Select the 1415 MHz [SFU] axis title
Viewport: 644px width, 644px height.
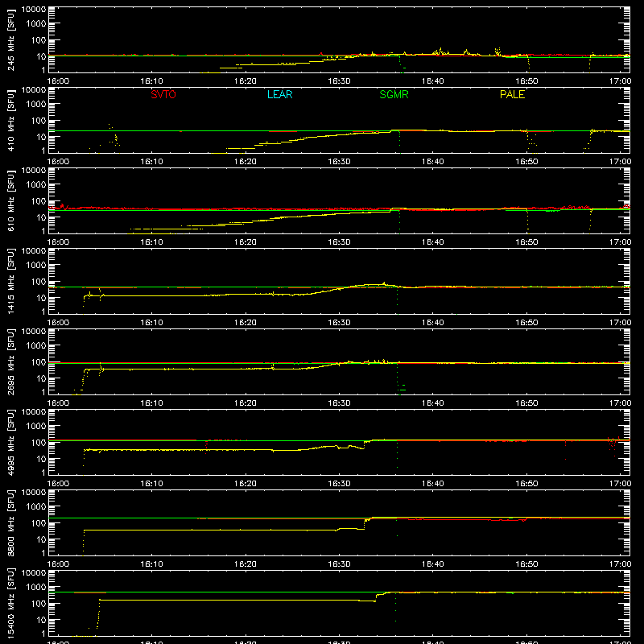(x=10, y=281)
